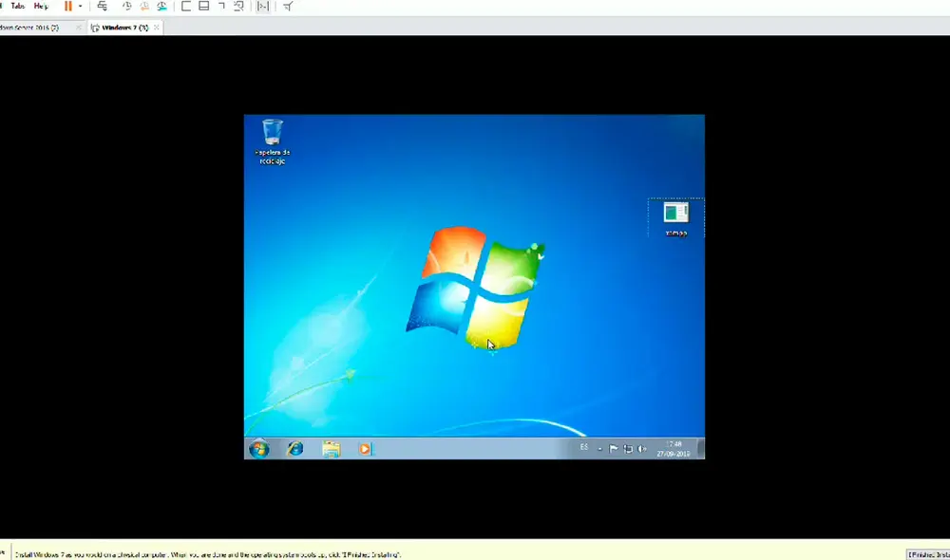Open the pause button dropdown arrow
The image size is (950, 560).
79,7
